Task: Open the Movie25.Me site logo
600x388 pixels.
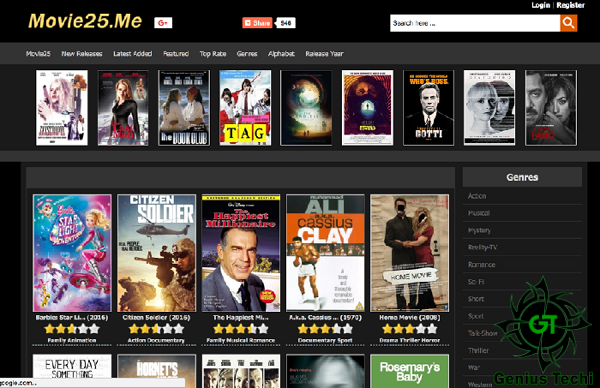Action: [85, 21]
